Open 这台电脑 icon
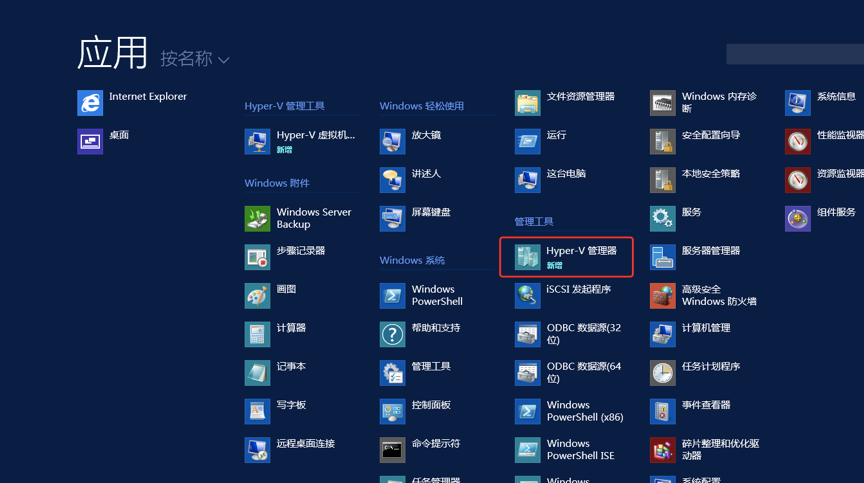864x483 pixels. (x=527, y=180)
